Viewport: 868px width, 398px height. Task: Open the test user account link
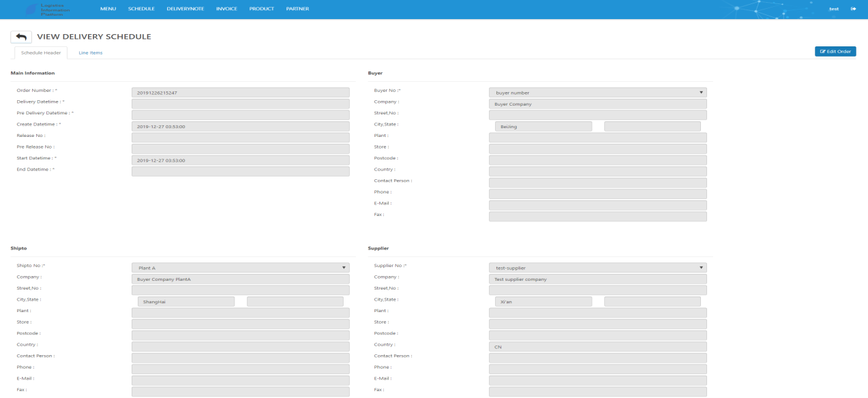click(x=833, y=9)
